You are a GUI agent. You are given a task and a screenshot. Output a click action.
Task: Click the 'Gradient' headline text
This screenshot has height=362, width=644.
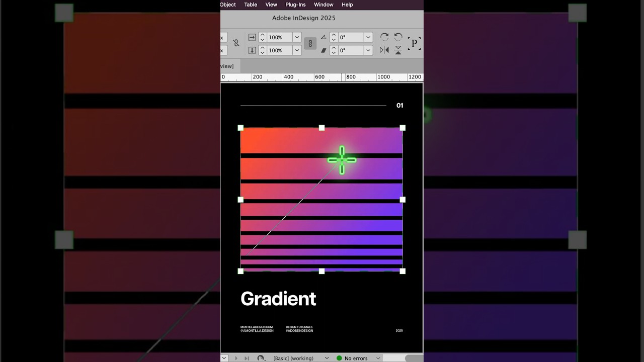278,299
